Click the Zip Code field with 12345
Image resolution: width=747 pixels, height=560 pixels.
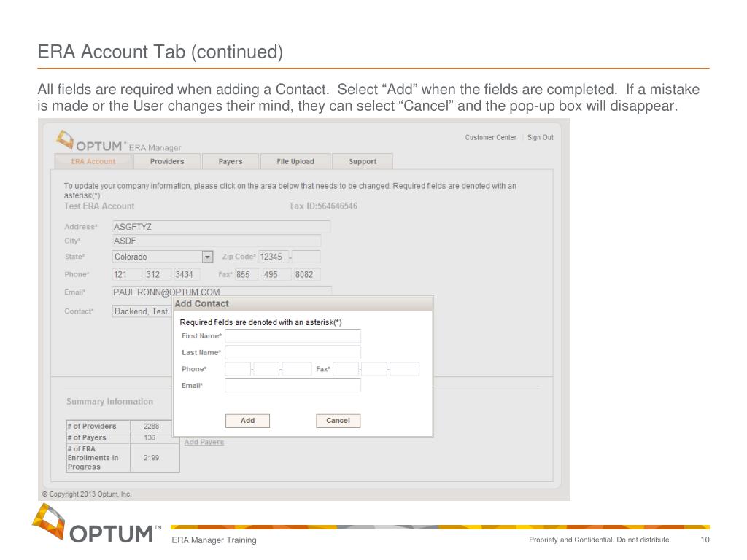(273, 257)
